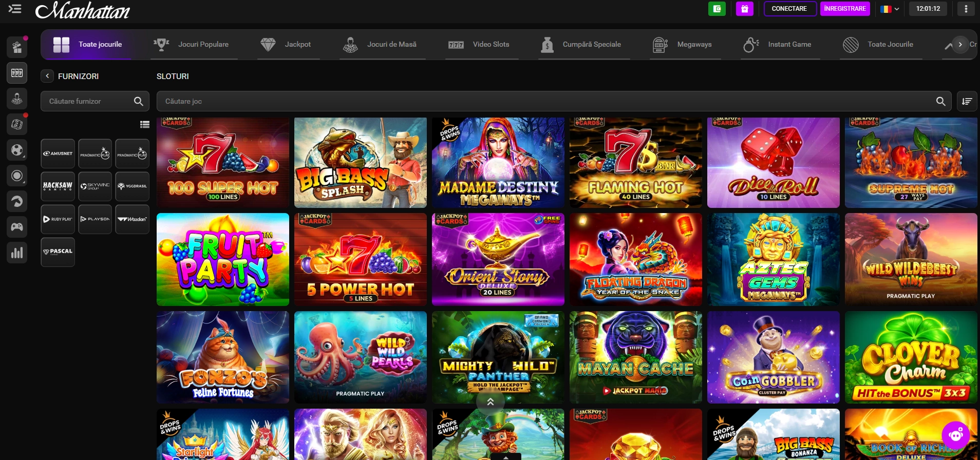Click the sidebar bar chart statistics icon
The width and height of the screenshot is (980, 460).
coord(17,253)
